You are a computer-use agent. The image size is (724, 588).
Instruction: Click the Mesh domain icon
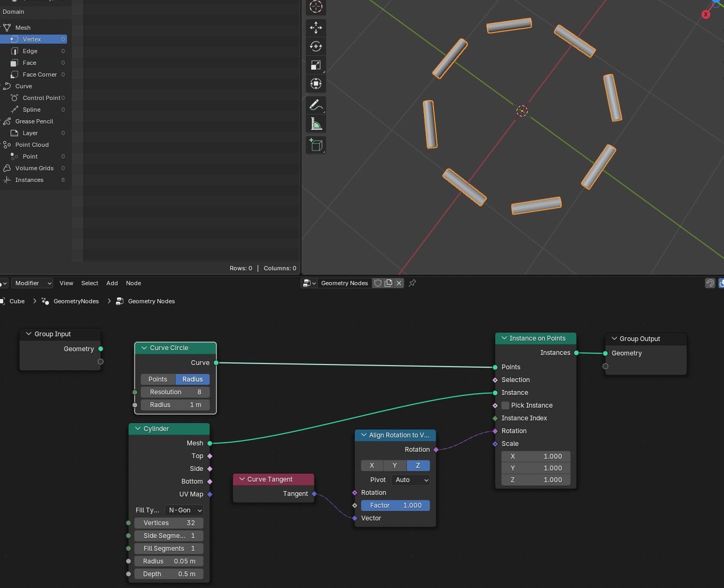tap(7, 28)
